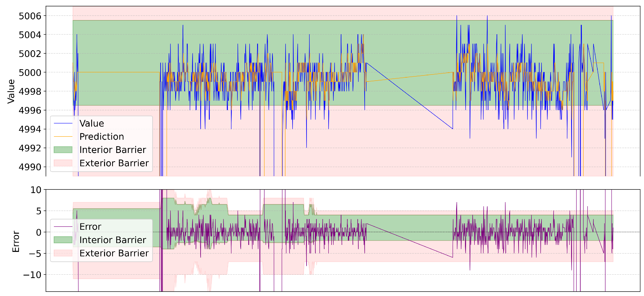Screen dimensions: 644x296
Task: Click pink Exterior Barrier swatch in Error legend
Action: pos(63,253)
